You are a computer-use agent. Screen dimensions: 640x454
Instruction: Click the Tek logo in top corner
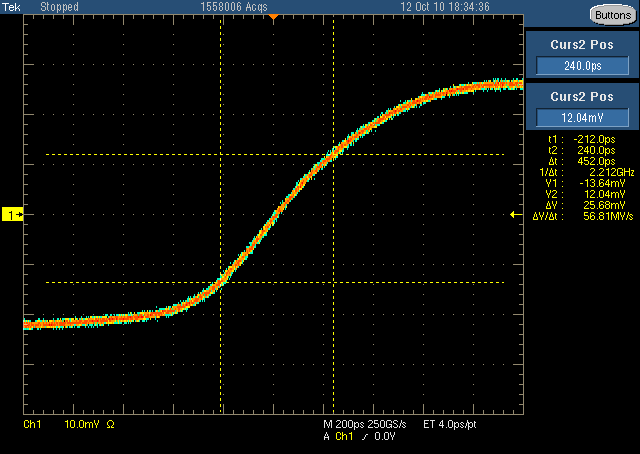(x=11, y=7)
